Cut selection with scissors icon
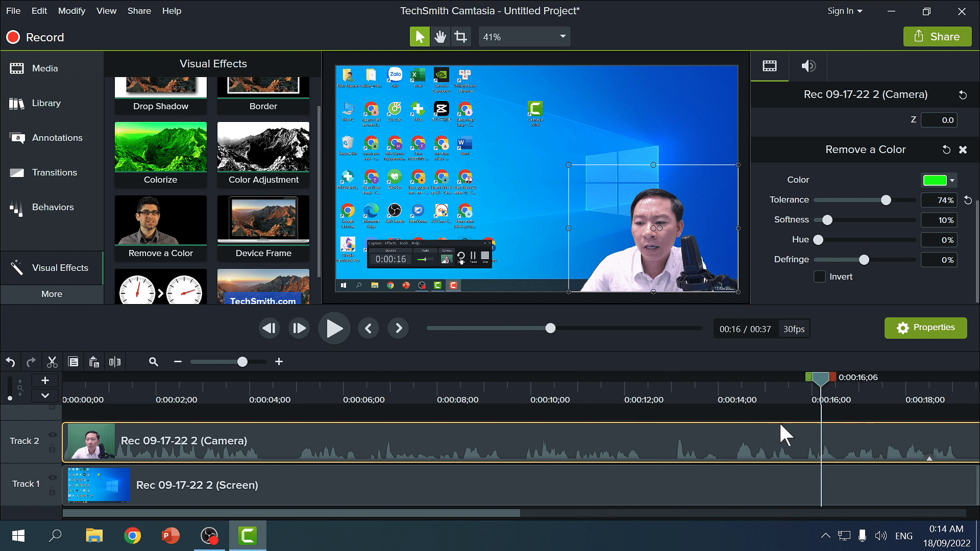The height and width of the screenshot is (551, 980). tap(52, 362)
